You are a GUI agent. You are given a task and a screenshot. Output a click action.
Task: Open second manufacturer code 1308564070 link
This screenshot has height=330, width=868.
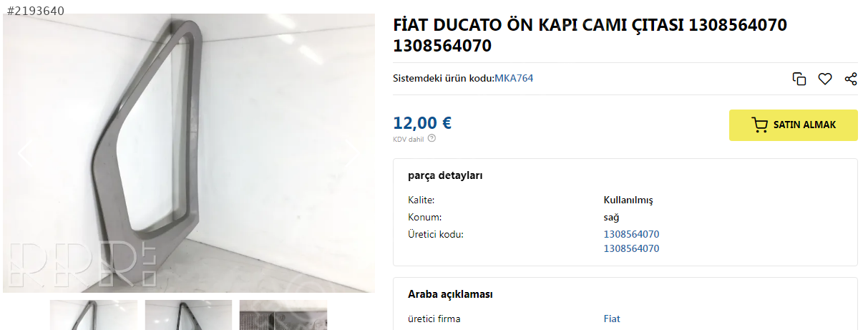[x=631, y=248]
